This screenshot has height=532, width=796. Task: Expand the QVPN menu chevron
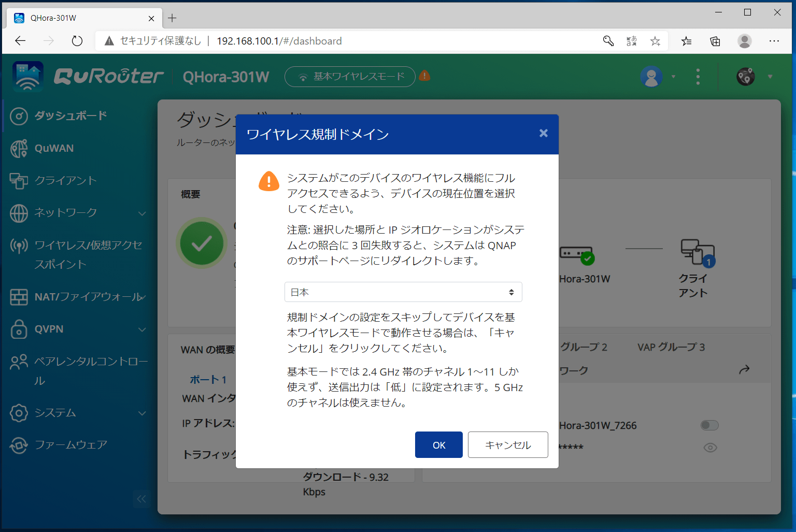[142, 329]
